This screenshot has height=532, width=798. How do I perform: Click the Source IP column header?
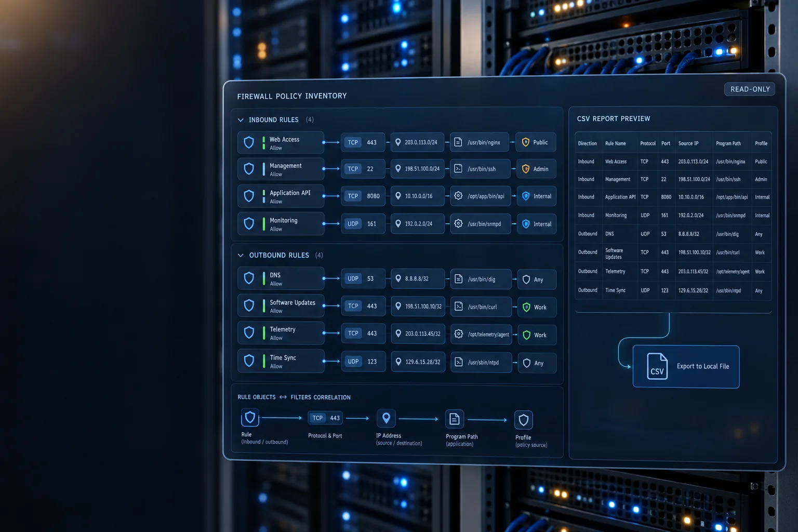coord(688,143)
